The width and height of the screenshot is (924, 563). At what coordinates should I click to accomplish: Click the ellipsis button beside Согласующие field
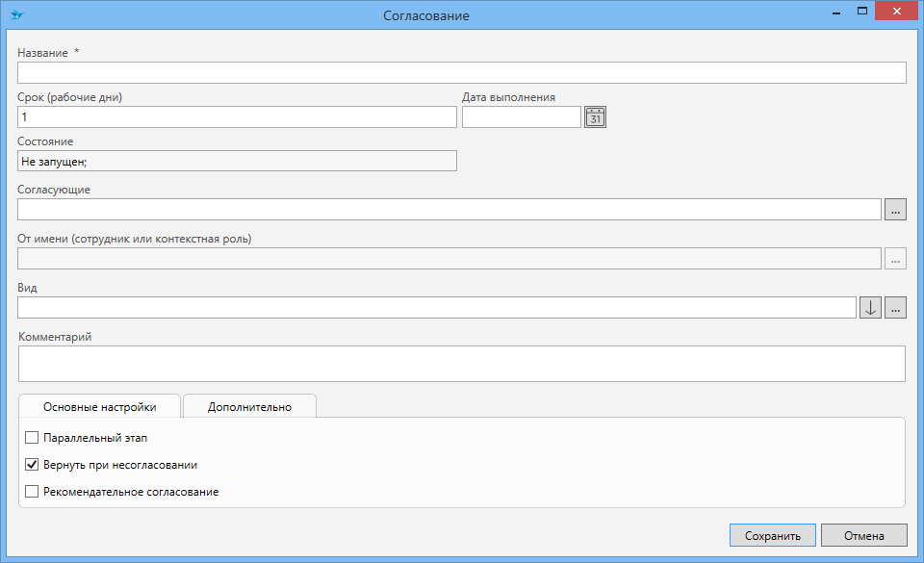(x=895, y=210)
